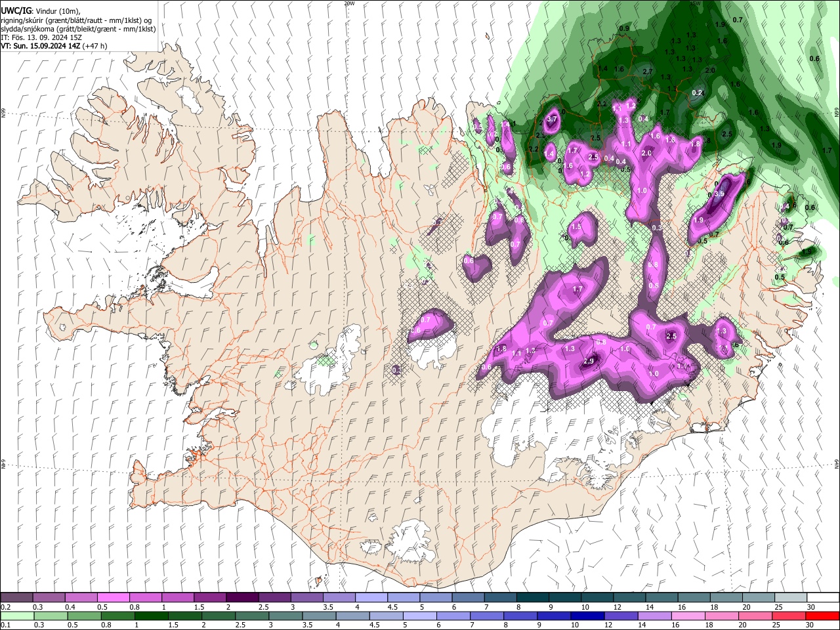Click the '12' label in the snow legend row
840x630 pixels.
pos(618,607)
